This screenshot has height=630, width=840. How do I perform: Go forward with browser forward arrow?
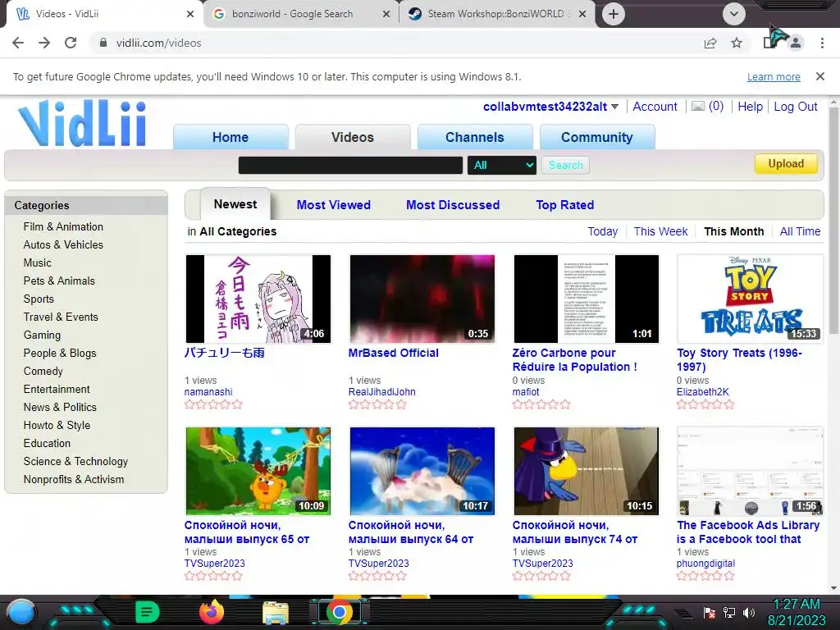(44, 43)
